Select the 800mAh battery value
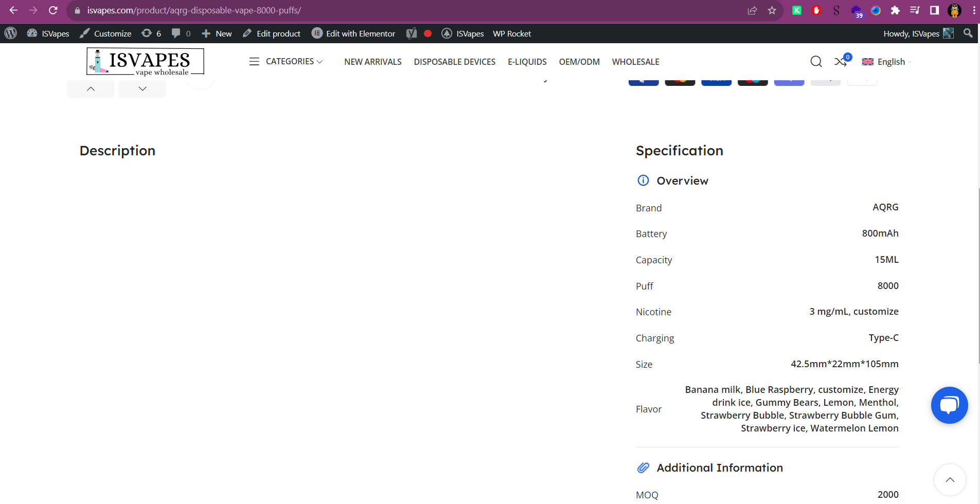 tap(880, 233)
